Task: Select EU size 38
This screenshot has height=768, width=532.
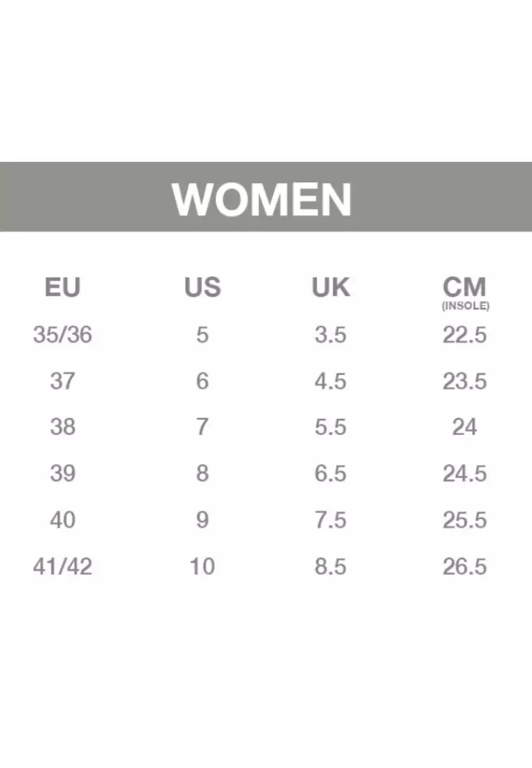Action: (63, 427)
